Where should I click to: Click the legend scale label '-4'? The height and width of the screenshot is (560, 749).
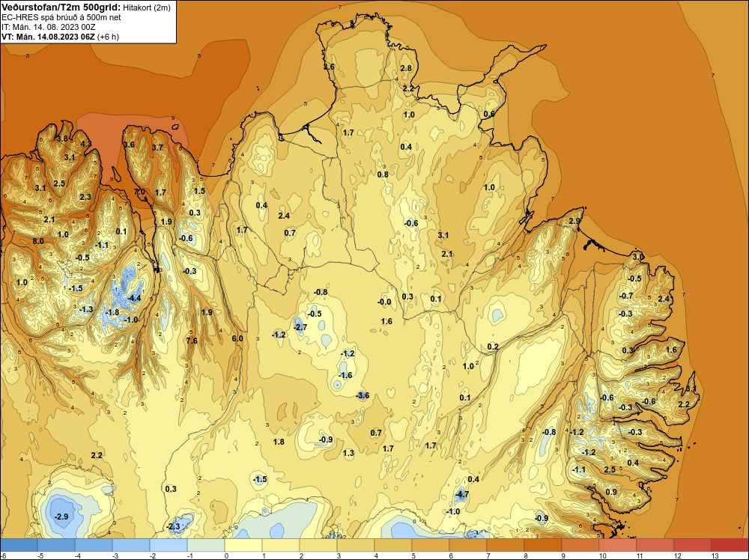click(78, 556)
